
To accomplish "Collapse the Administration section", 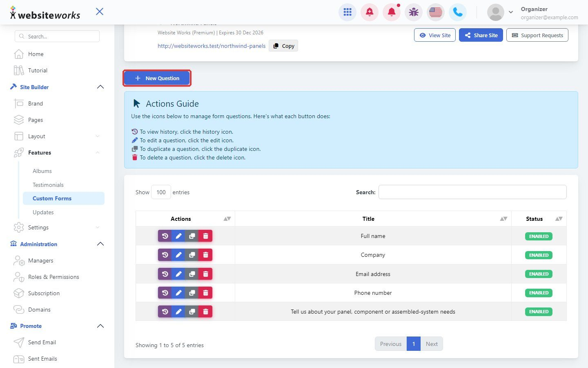I will click(100, 244).
